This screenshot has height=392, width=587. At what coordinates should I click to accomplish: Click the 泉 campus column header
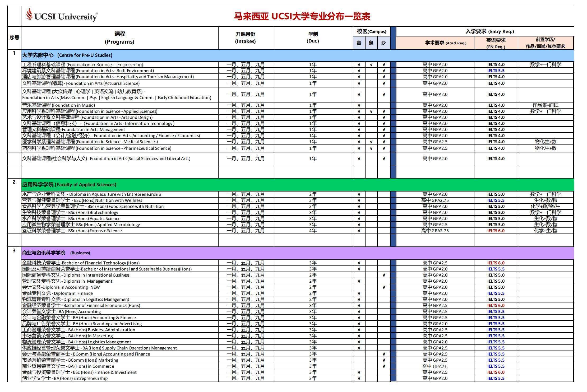371,43
